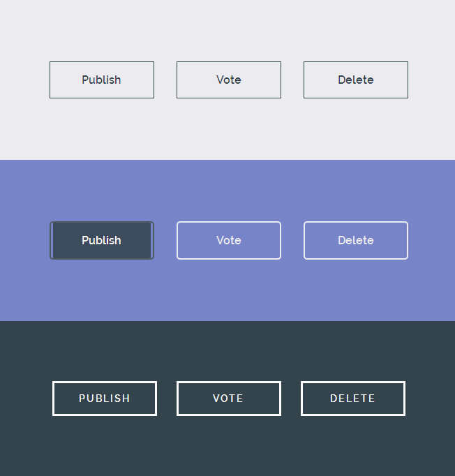The height and width of the screenshot is (476, 455).
Task: Choose the thick white-bordered VOTE button
Action: (229, 399)
